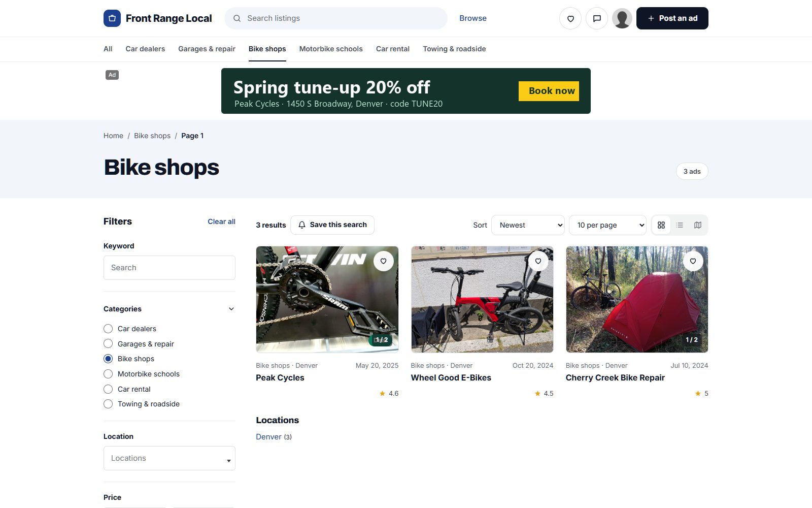Favorite the Peak Cycles listing
This screenshot has height=508, width=812.
point(384,261)
